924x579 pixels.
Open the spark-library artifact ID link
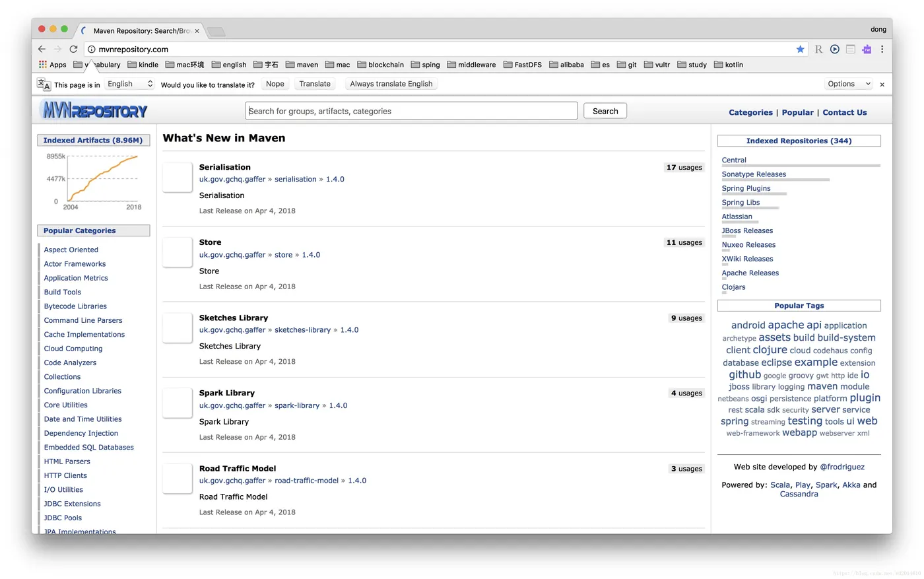pos(297,405)
